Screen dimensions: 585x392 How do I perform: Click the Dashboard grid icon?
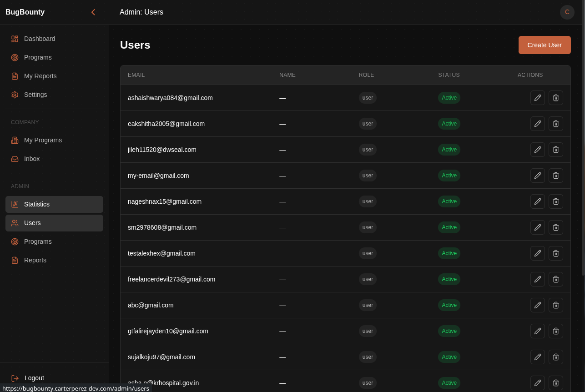click(15, 39)
